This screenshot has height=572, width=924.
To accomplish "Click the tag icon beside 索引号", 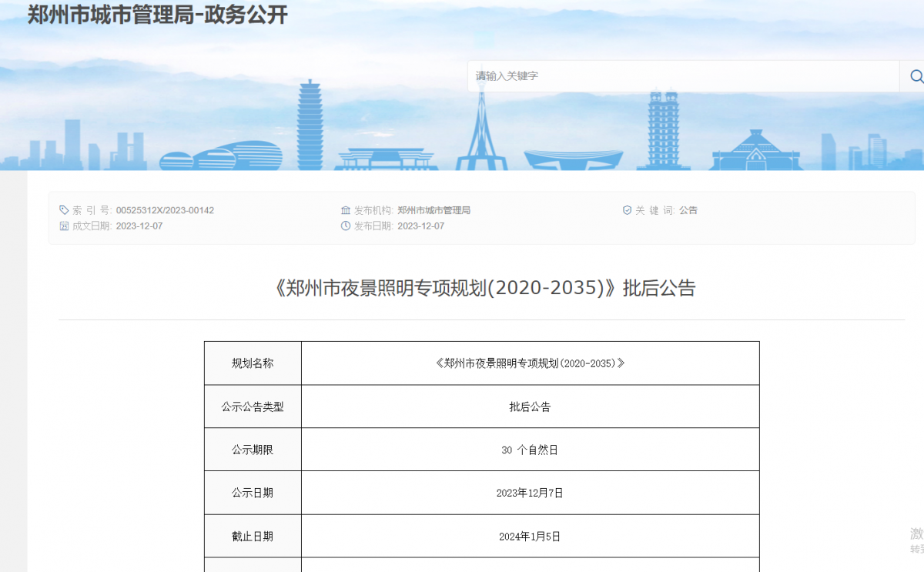I will pyautogui.click(x=64, y=210).
